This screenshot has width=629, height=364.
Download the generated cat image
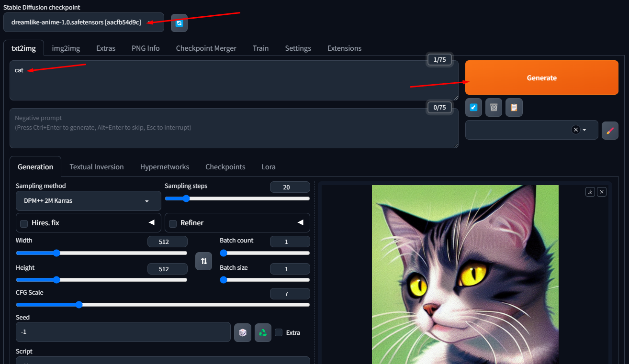coord(590,192)
